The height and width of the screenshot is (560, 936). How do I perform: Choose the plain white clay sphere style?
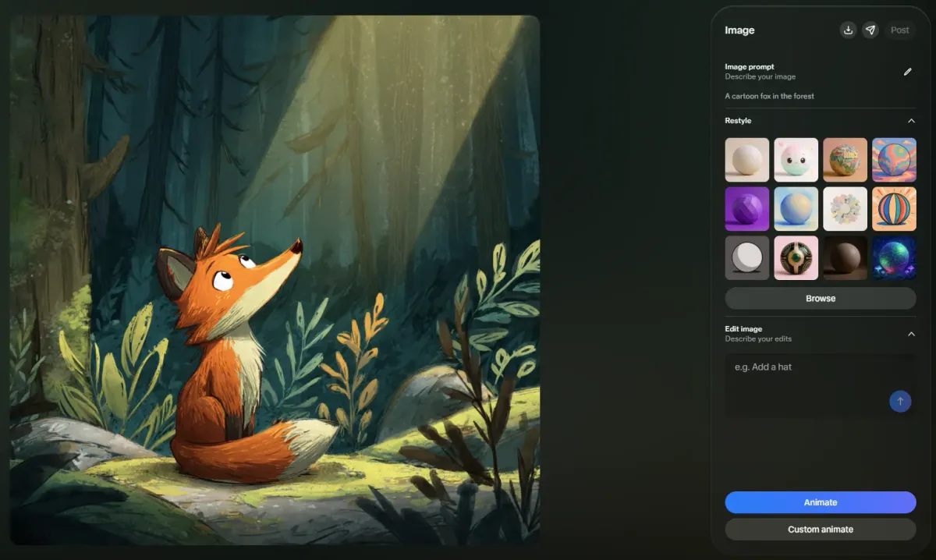pyautogui.click(x=746, y=160)
